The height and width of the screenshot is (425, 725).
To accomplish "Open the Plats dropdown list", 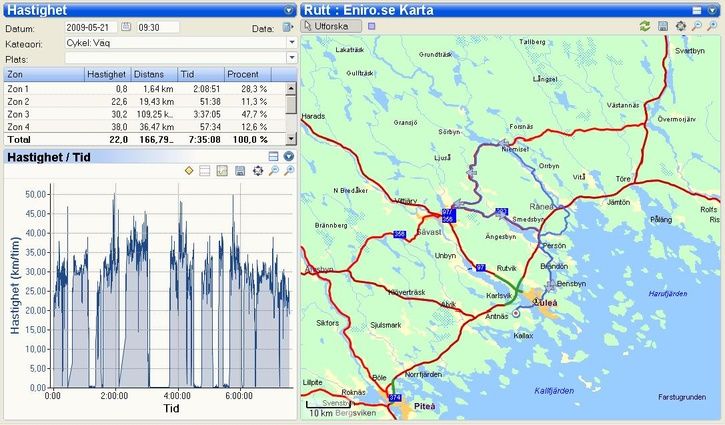I will point(291,58).
